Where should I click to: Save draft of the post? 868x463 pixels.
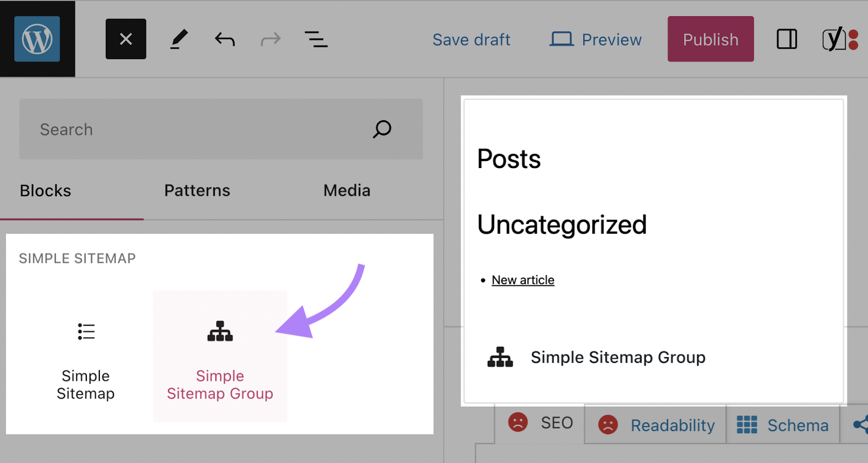[x=471, y=40]
